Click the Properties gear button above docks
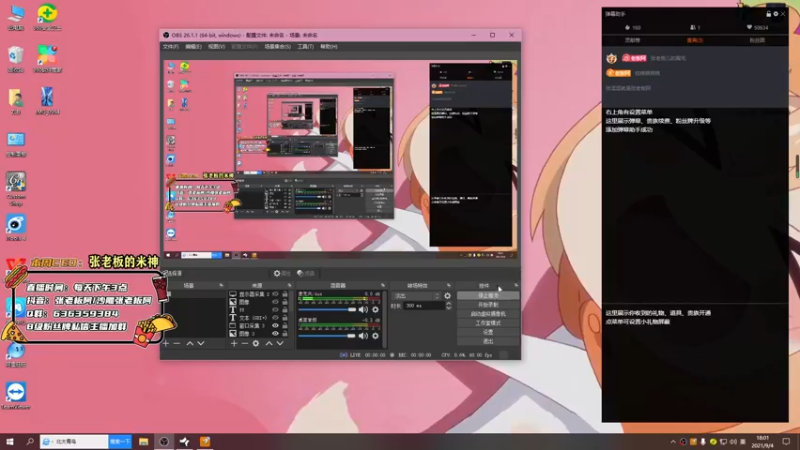 pyautogui.click(x=282, y=273)
